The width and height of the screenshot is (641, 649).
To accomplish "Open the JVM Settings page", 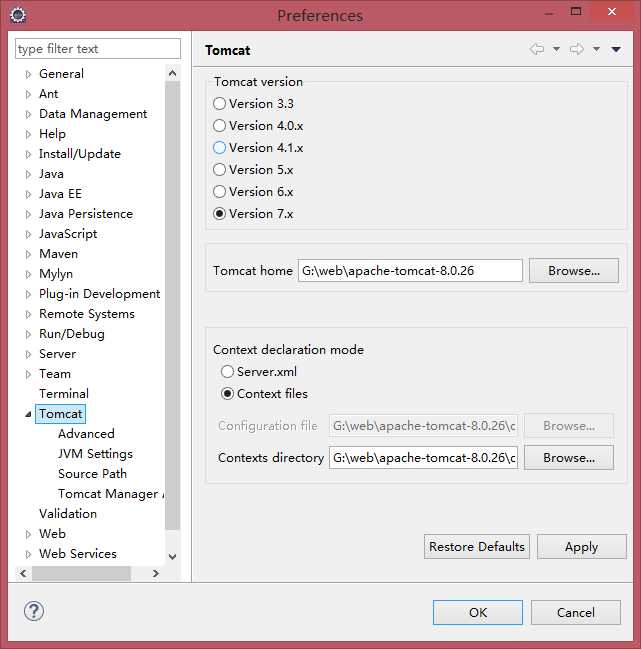I will [x=95, y=454].
